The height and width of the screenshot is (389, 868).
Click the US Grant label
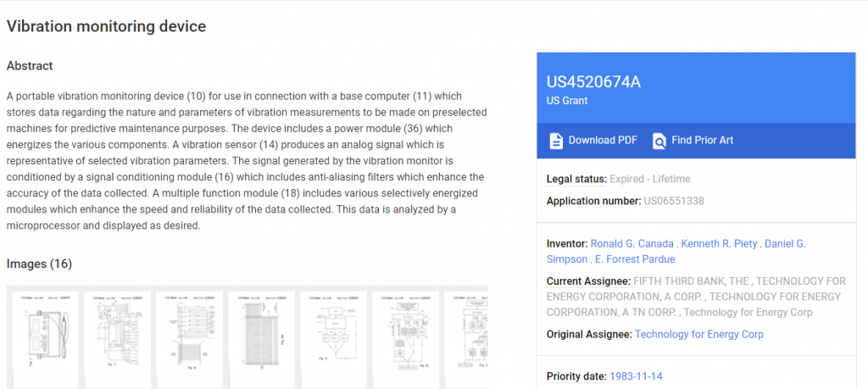[567, 101]
